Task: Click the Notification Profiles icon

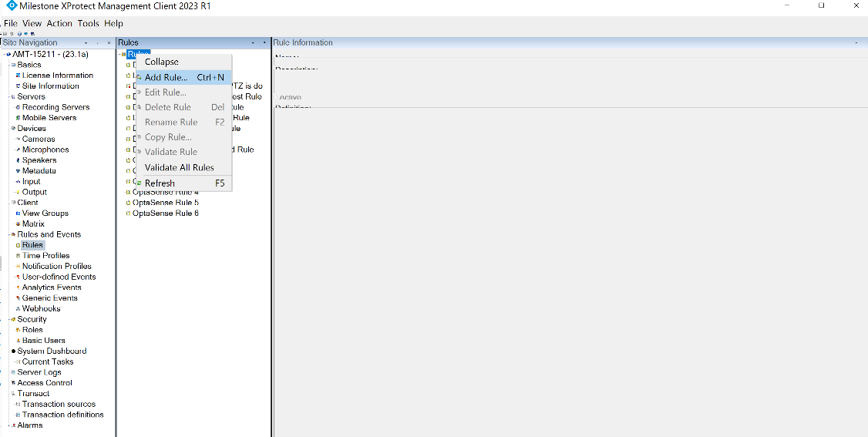Action: point(18,266)
